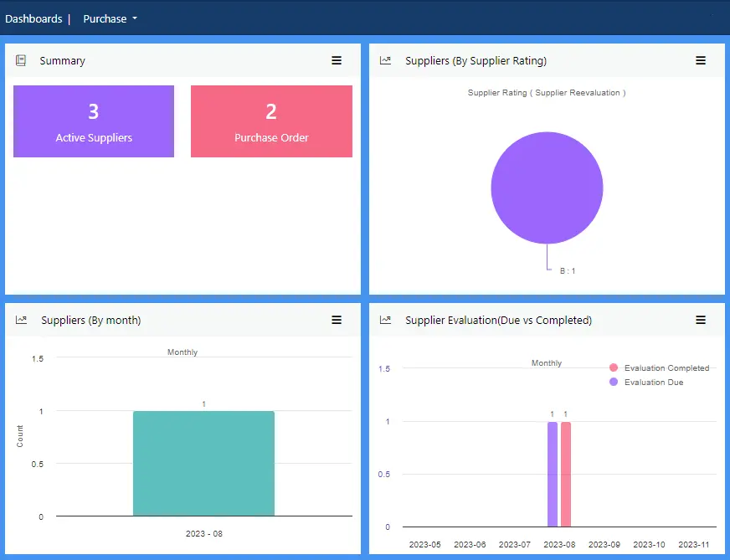Open the Purchase Order summary tile
730x560 pixels.
(x=271, y=121)
